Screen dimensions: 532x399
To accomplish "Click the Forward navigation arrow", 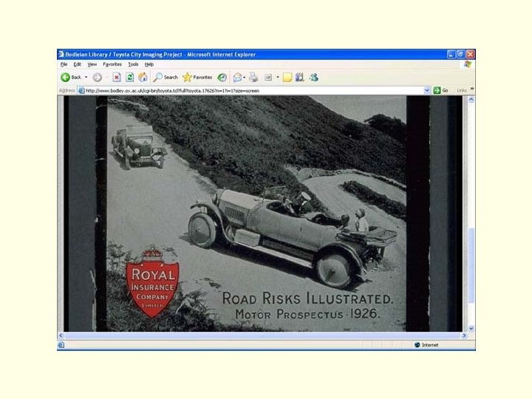I will (x=98, y=78).
